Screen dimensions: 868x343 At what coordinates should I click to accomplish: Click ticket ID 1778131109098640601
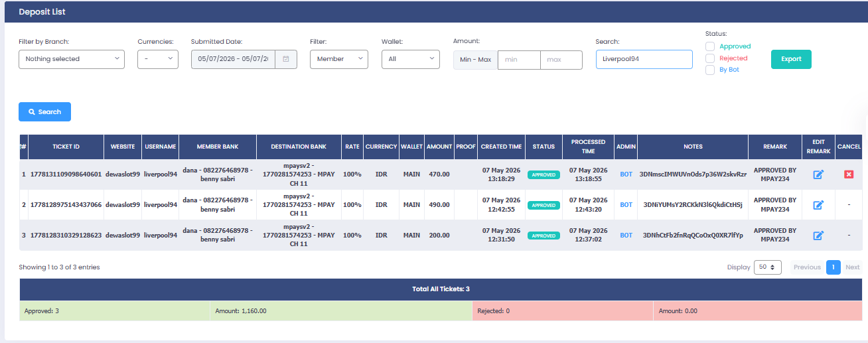[66, 174]
